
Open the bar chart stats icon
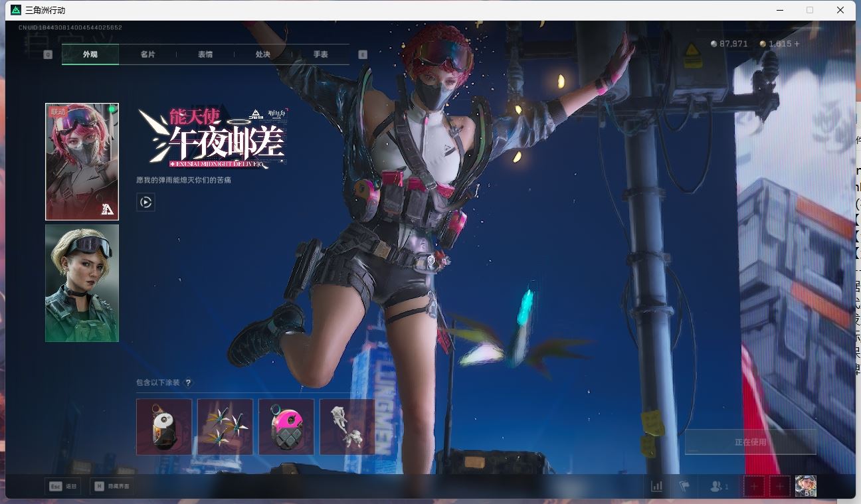tap(656, 486)
